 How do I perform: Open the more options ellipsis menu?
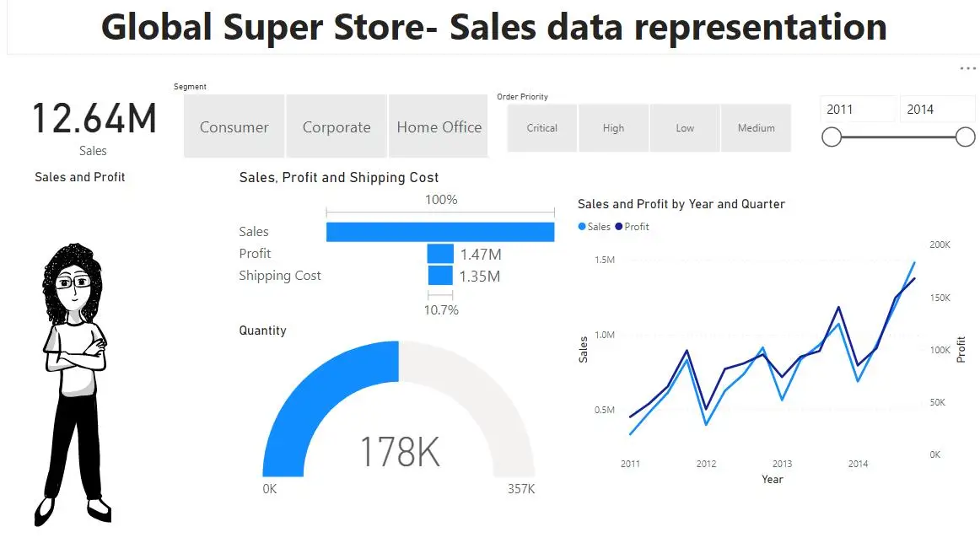tap(967, 68)
